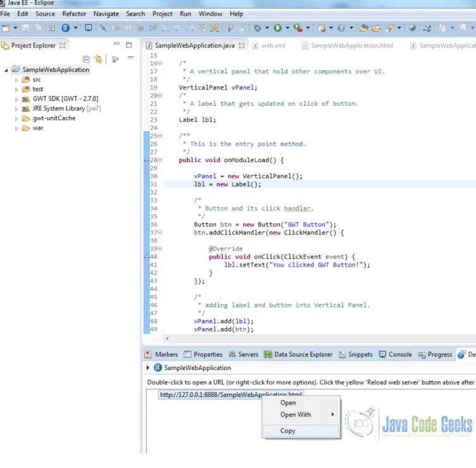This screenshot has width=476, height=468.
Task: Select the test folder in Project Explorer
Action: [32, 89]
